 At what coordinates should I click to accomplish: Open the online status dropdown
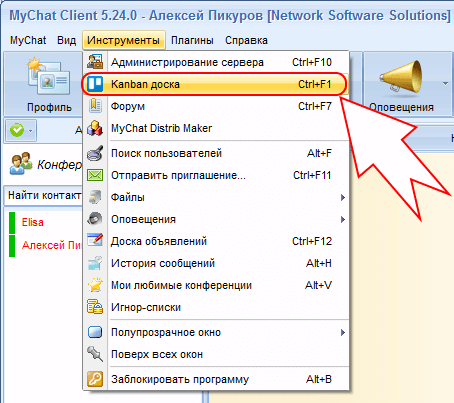(x=21, y=130)
